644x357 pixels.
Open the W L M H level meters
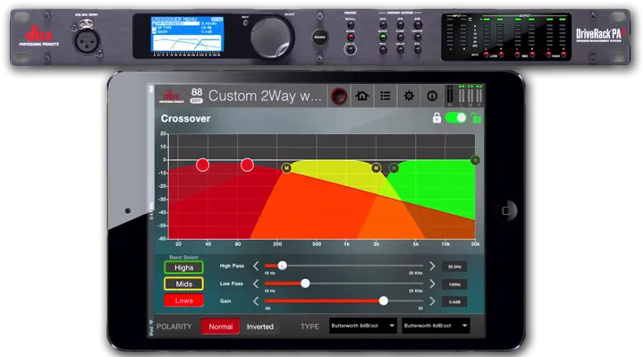pos(464,96)
